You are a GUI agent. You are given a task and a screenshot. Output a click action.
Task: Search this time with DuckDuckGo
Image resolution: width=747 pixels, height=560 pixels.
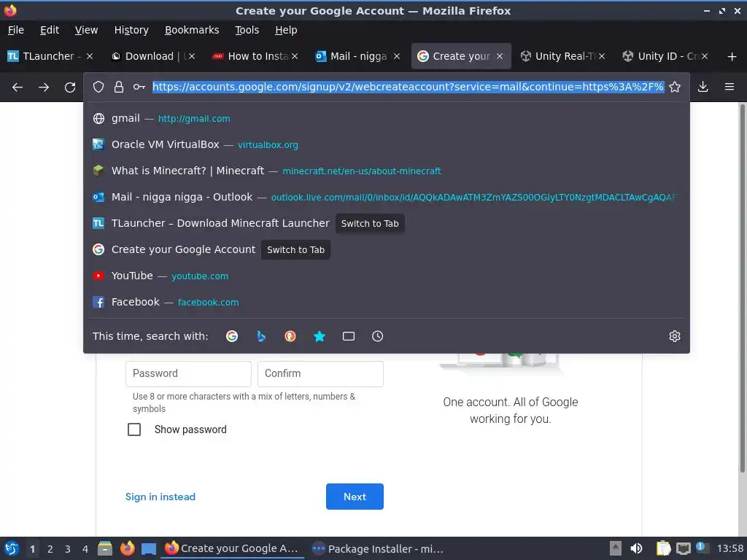(x=290, y=336)
